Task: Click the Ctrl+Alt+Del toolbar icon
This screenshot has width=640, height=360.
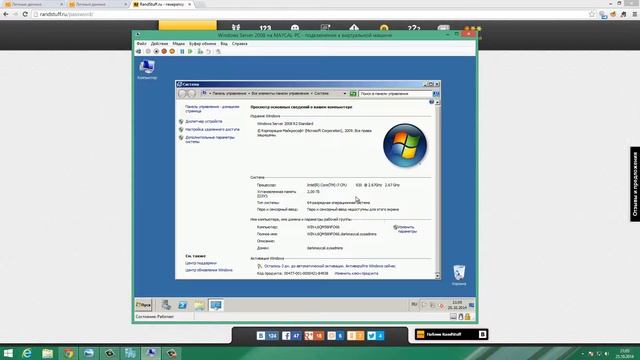Action: tap(139, 51)
